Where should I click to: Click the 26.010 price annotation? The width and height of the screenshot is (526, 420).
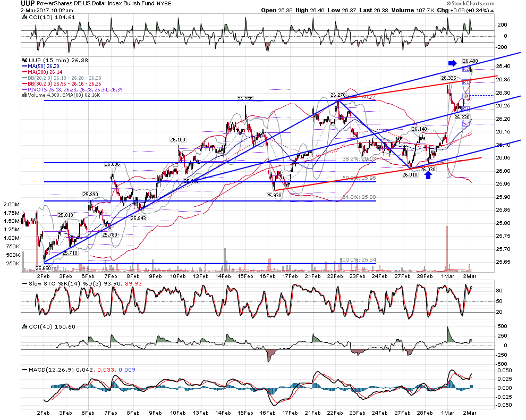coord(410,174)
